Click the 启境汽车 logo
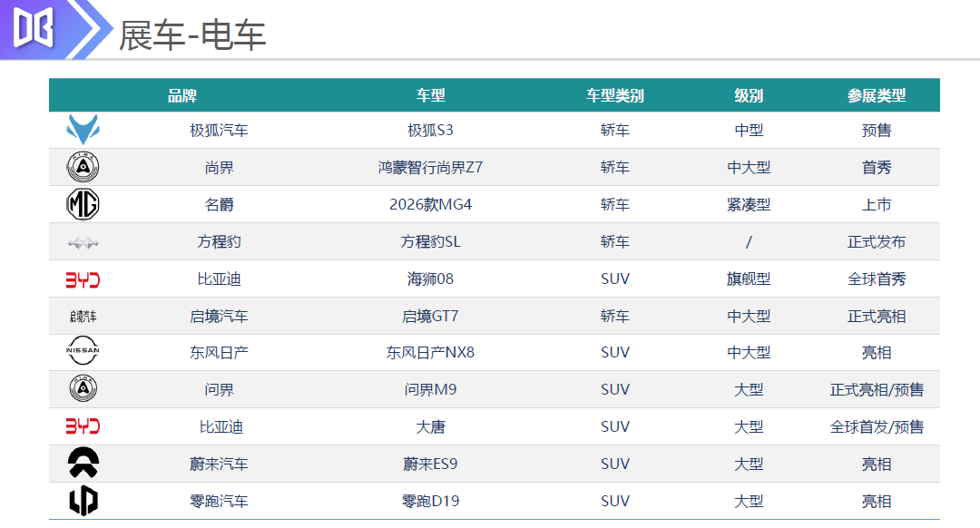 coord(83,317)
